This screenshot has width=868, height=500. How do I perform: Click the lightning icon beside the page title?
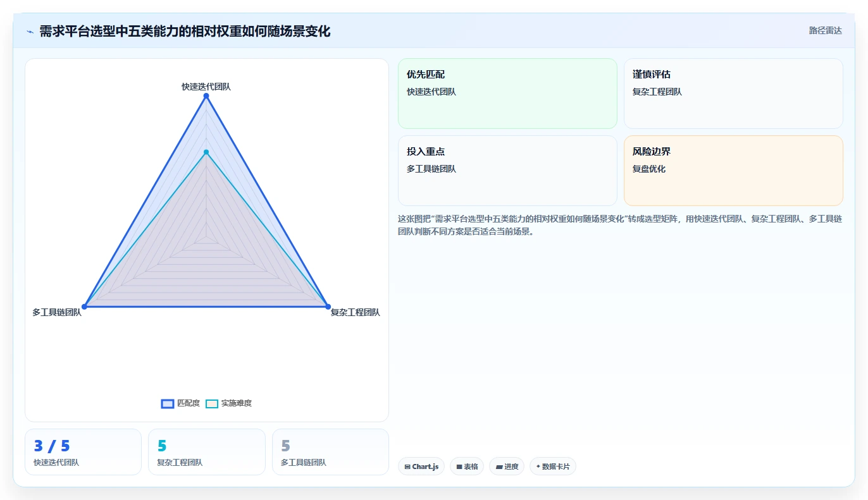coord(30,32)
